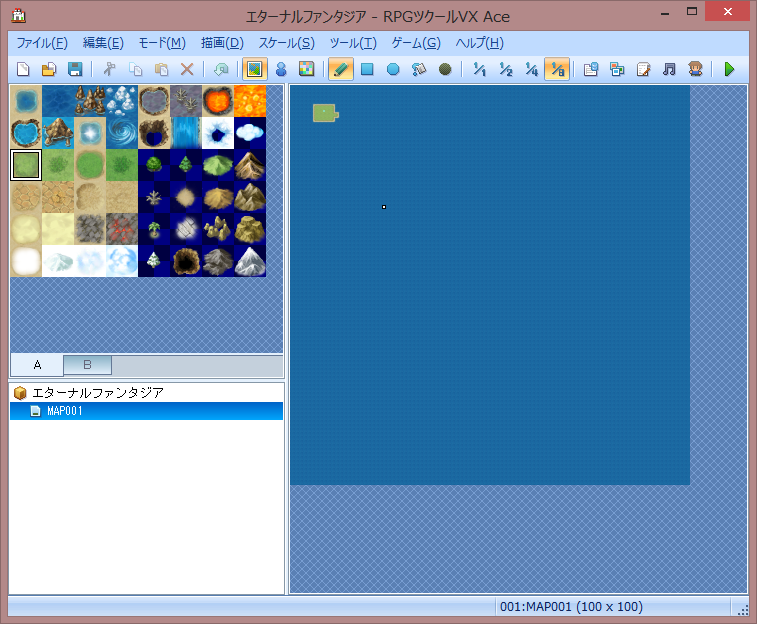Image resolution: width=757 pixels, height=624 pixels.
Task: Click the white cursor marker on map
Action: coord(384,207)
